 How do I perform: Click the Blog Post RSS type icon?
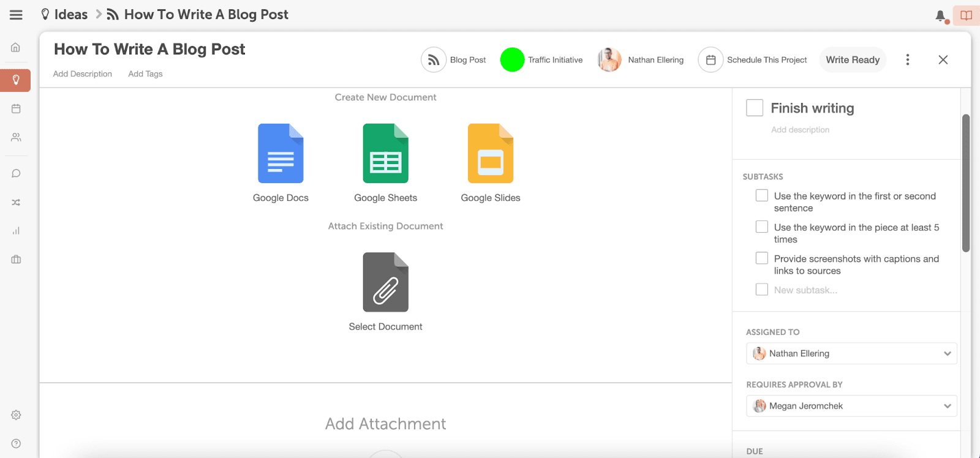click(433, 60)
